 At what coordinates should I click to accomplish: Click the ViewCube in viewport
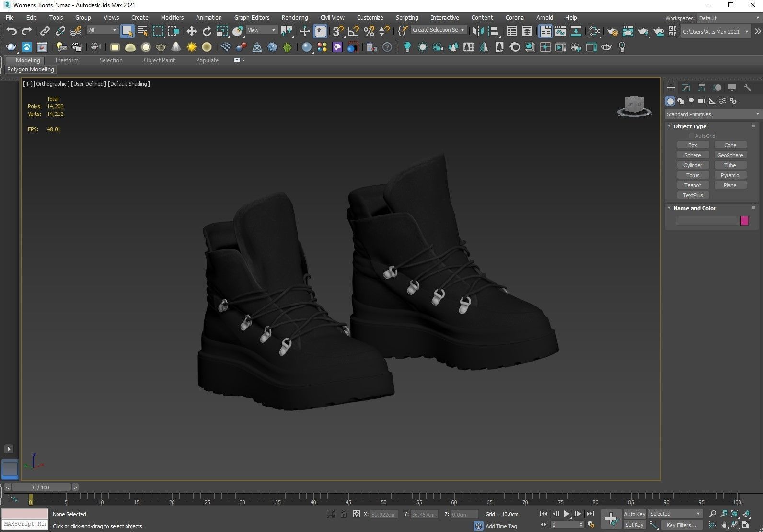[x=634, y=106]
